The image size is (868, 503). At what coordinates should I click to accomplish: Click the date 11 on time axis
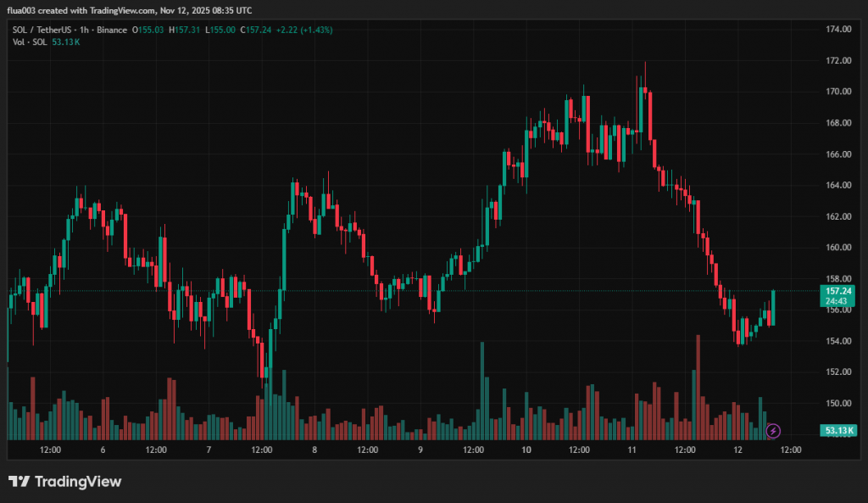point(632,450)
